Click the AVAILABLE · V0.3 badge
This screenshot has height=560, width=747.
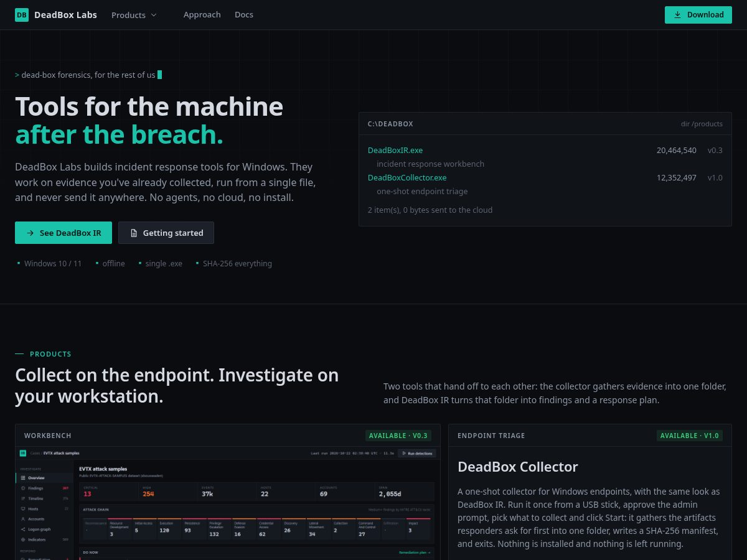click(398, 436)
